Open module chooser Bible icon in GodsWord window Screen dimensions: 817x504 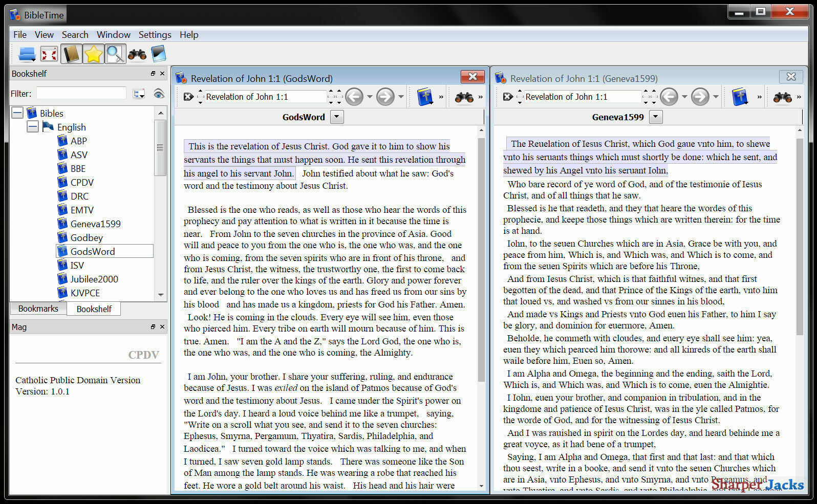[x=425, y=97]
